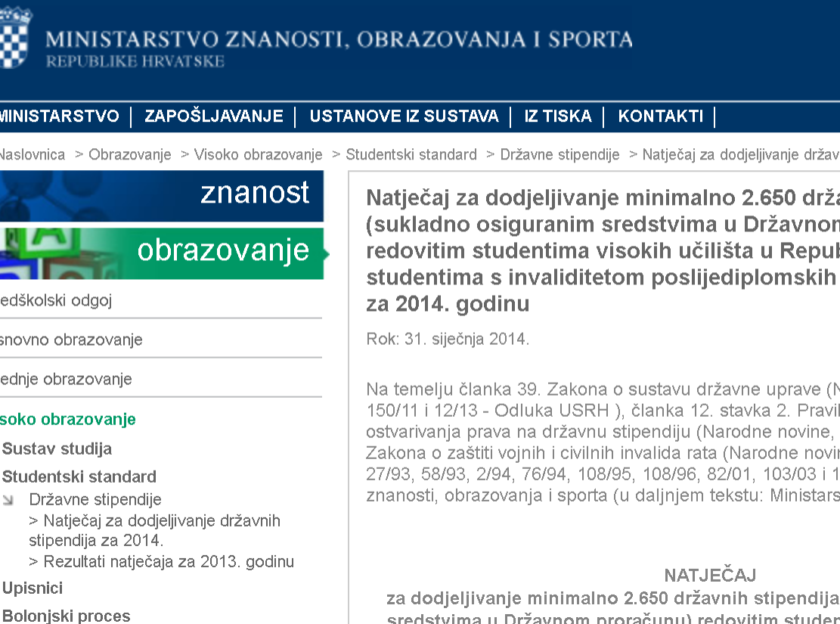The image size is (840, 624).
Task: Go to Naslovnica breadcrumb link
Action: tap(32, 155)
